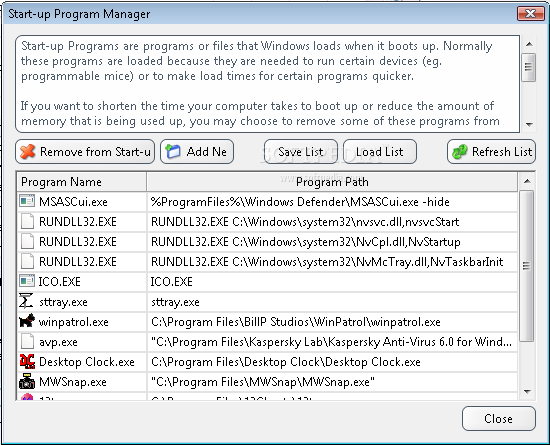The width and height of the screenshot is (550, 445).
Task: Sort by the Program Name column header
Action: tap(81, 182)
